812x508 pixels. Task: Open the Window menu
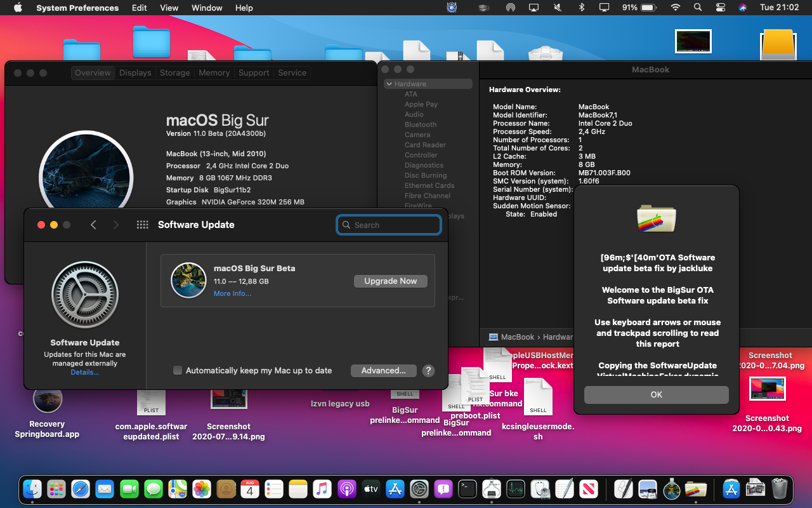pos(207,8)
